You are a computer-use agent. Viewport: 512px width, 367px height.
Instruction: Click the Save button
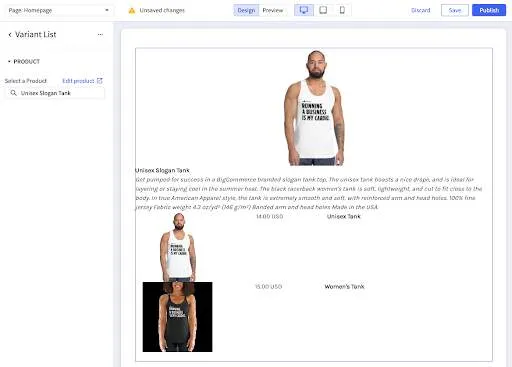tap(455, 10)
